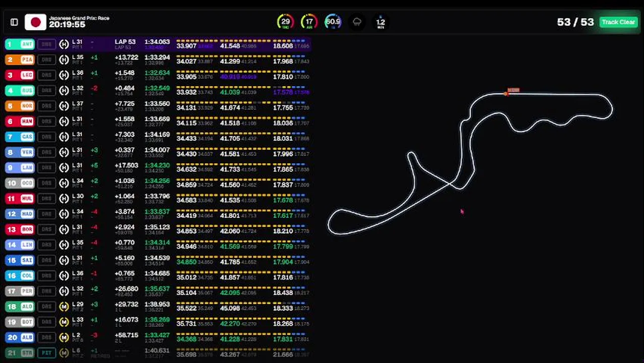
Task: Click LAW's gap +17.503
Action: tap(126, 165)
